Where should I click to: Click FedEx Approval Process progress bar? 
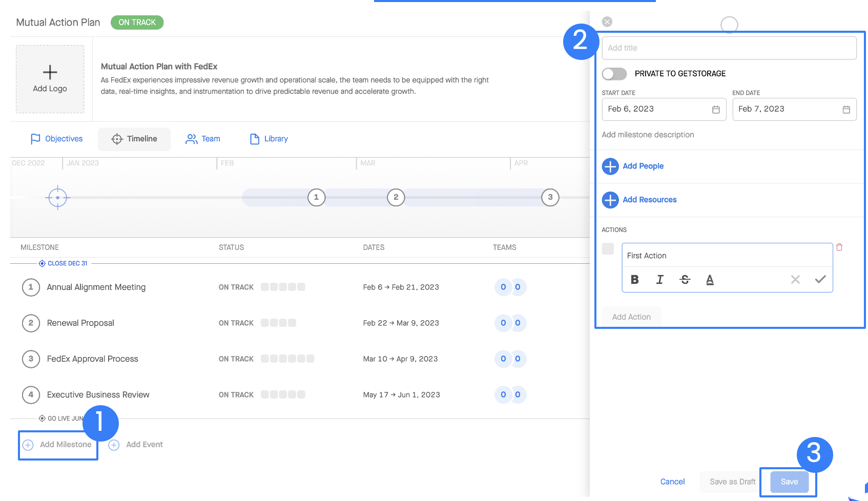(x=287, y=359)
